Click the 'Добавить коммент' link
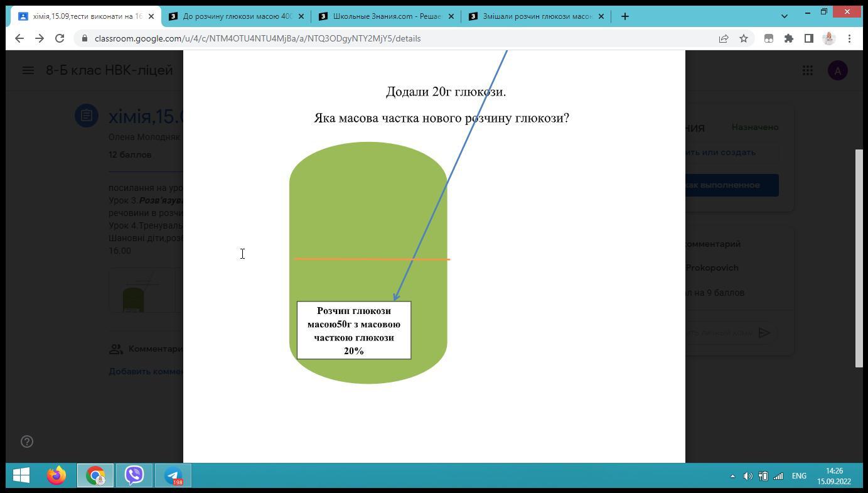Screen dimensions: 868x493 tap(146, 371)
